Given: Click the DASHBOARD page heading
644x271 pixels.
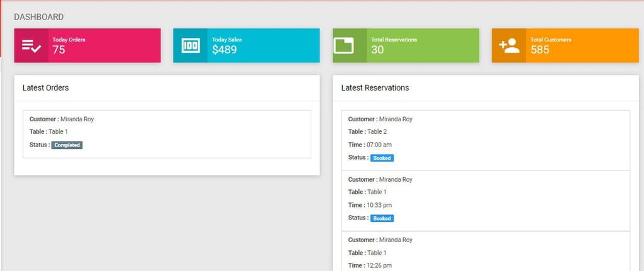Looking at the screenshot, I should point(38,17).
